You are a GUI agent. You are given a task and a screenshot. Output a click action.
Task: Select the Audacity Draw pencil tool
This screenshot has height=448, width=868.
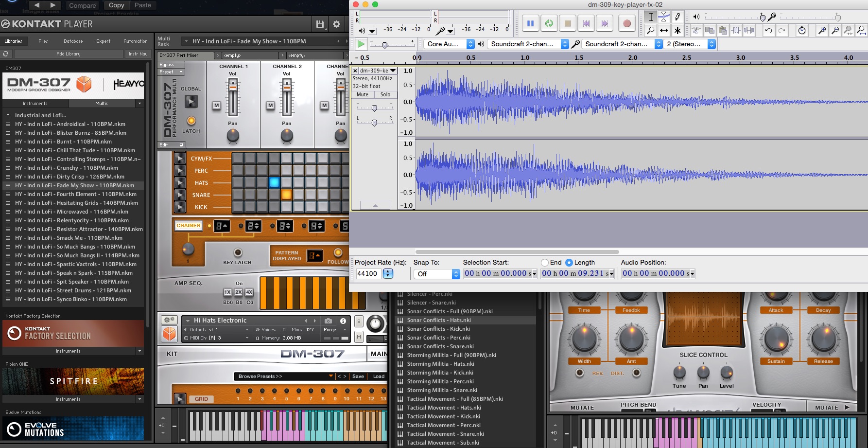tap(677, 17)
